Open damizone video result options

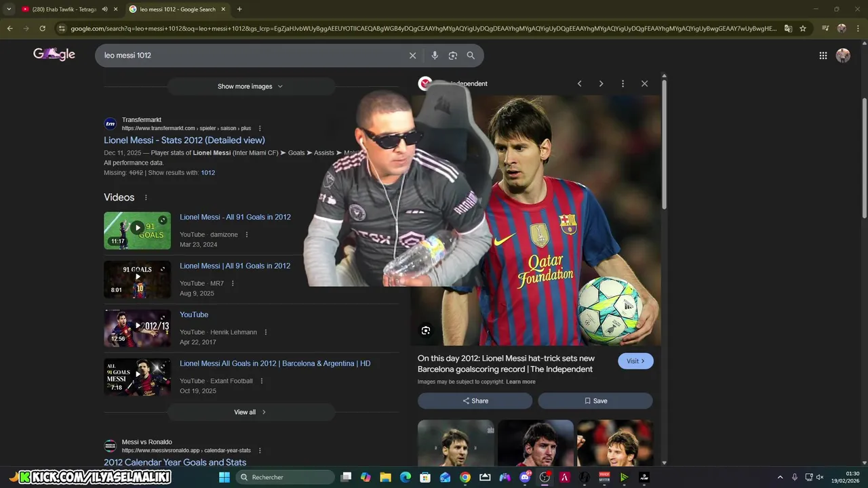[247, 235]
